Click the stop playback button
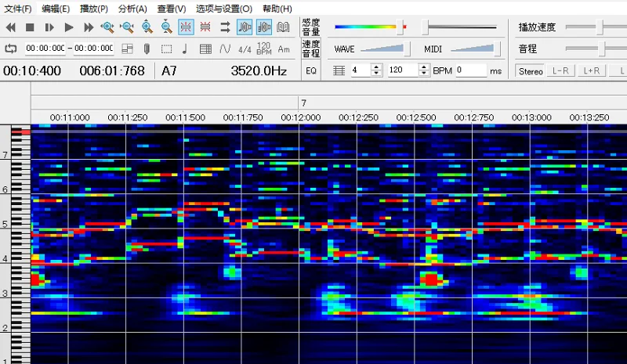The height and width of the screenshot is (364, 627). 30,27
